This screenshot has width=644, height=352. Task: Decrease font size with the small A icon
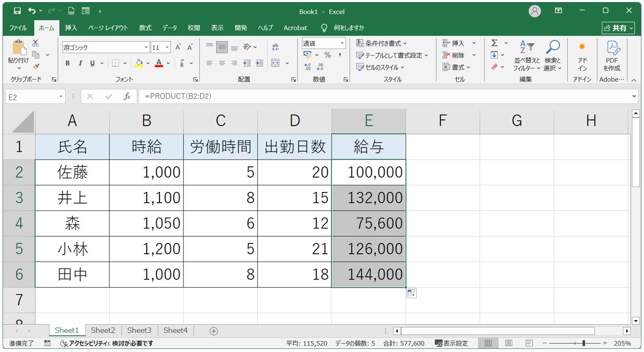[190, 47]
